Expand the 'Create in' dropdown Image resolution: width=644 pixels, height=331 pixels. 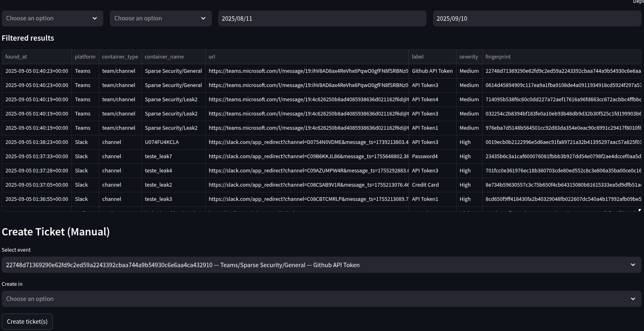point(321,299)
